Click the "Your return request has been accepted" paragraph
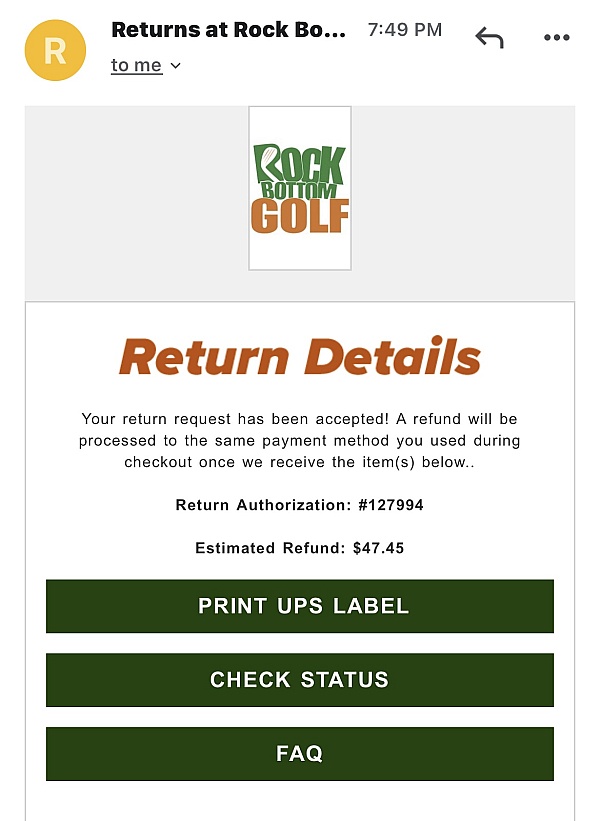 point(300,440)
